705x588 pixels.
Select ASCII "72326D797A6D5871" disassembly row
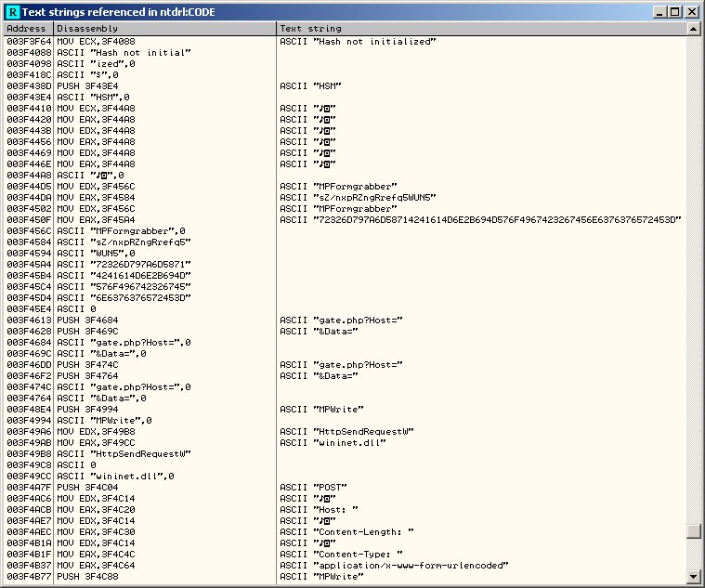click(346, 265)
